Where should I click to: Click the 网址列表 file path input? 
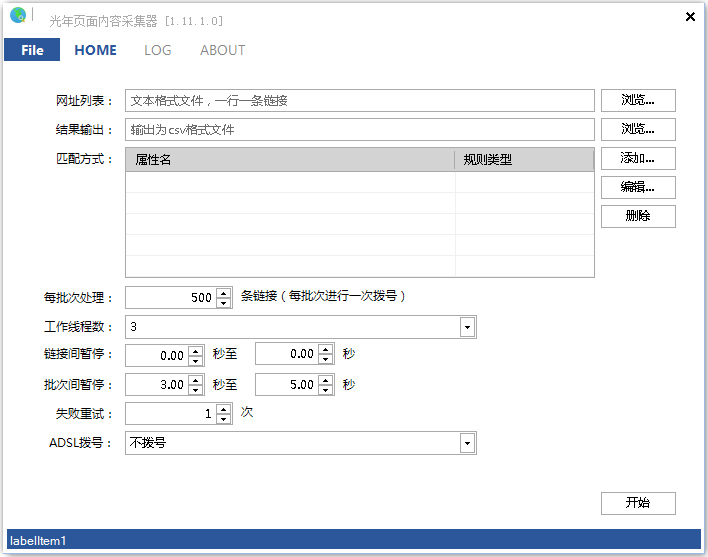coord(359,100)
